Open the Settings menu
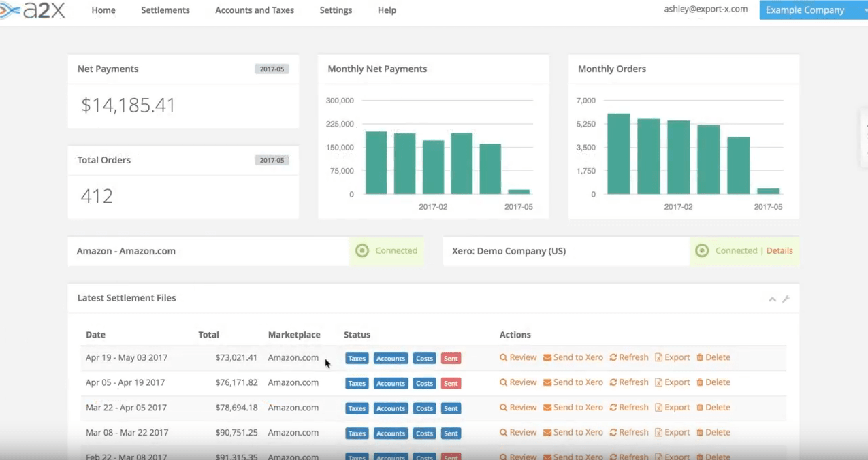 point(336,10)
